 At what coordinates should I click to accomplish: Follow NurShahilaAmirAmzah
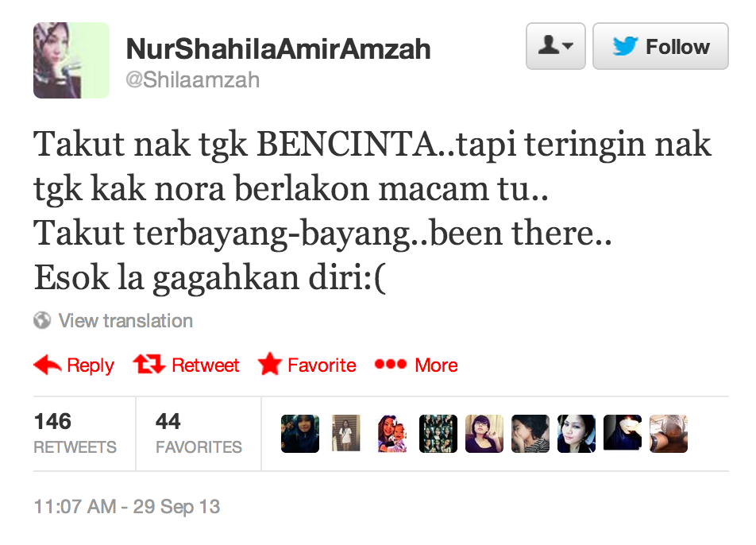(661, 46)
